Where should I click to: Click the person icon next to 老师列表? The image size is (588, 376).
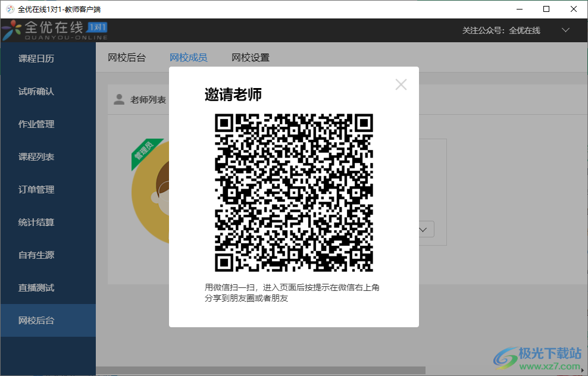coord(119,99)
